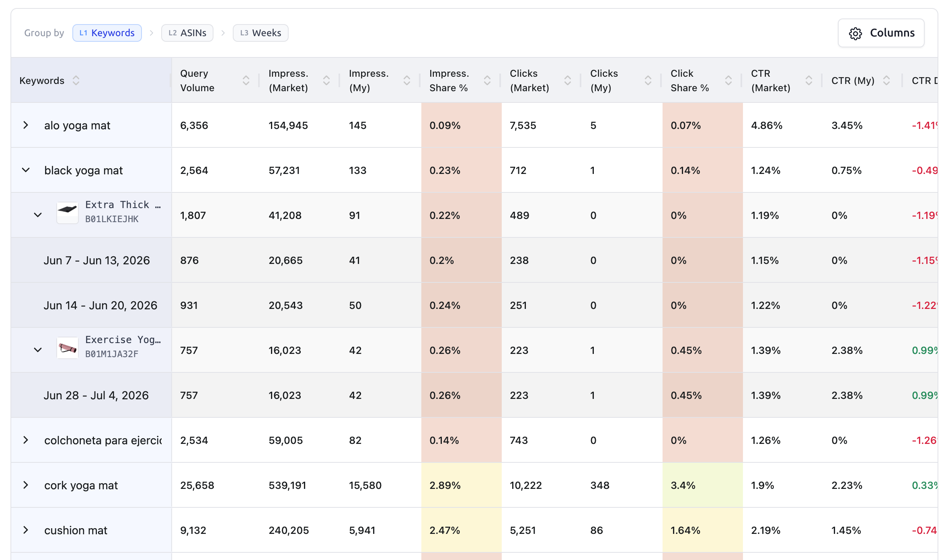The image size is (948, 560).
Task: Select the 'cushion mat' keyword text
Action: (x=76, y=531)
